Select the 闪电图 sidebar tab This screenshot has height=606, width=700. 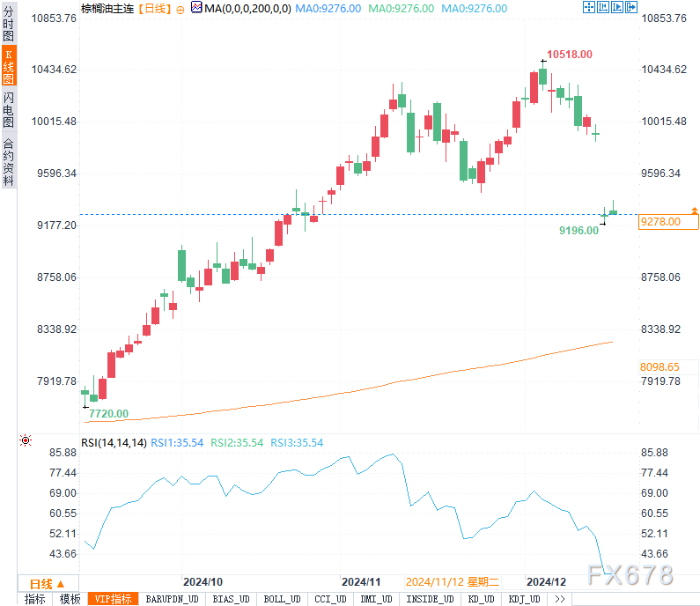[8, 110]
